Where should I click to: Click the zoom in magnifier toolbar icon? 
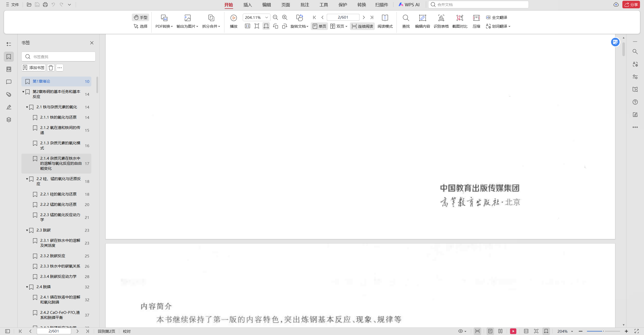click(285, 17)
